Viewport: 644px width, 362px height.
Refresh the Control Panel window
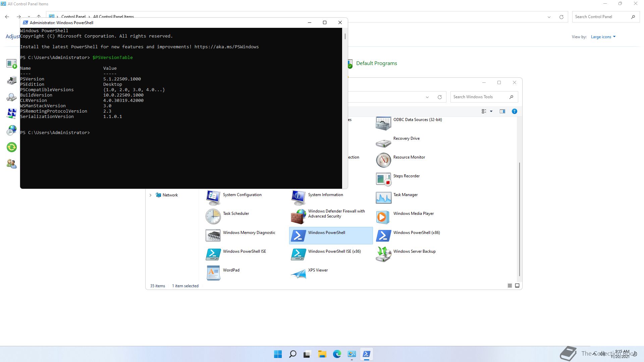[561, 17]
